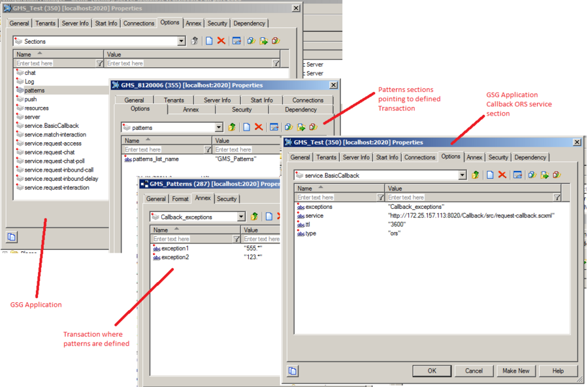588x387 pixels.
Task: Open the patterns section dropdown
Action: pos(219,127)
